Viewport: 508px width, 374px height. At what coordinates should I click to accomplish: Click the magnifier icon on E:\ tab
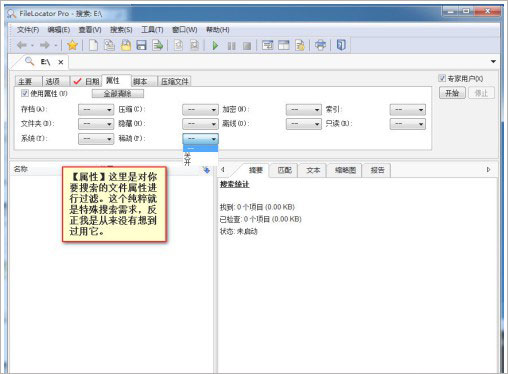click(30, 61)
